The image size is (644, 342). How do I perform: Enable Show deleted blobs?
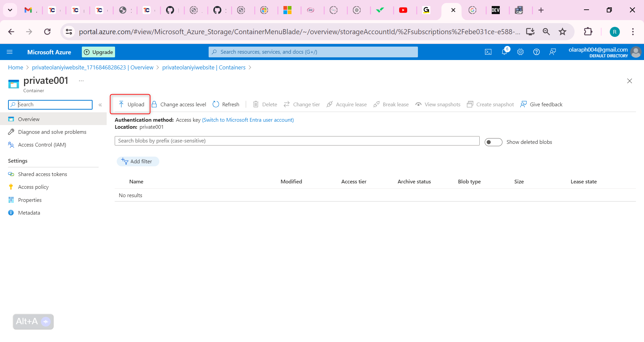(493, 142)
